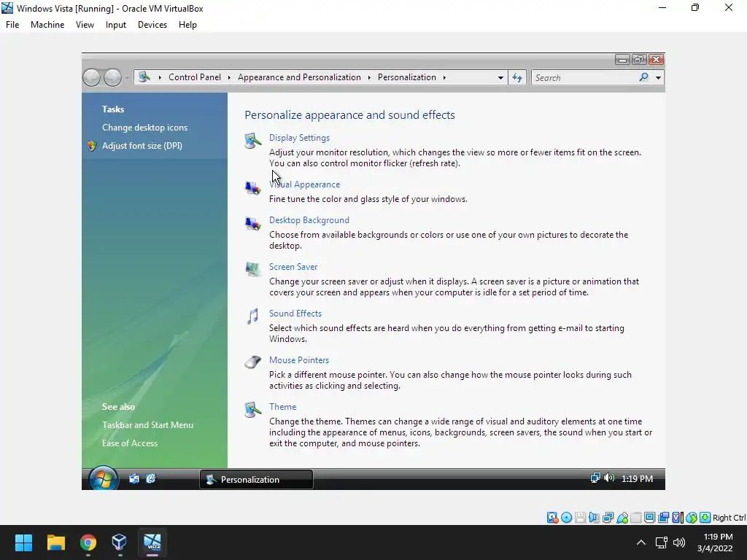Open the Visual Appearance link

coord(304,184)
